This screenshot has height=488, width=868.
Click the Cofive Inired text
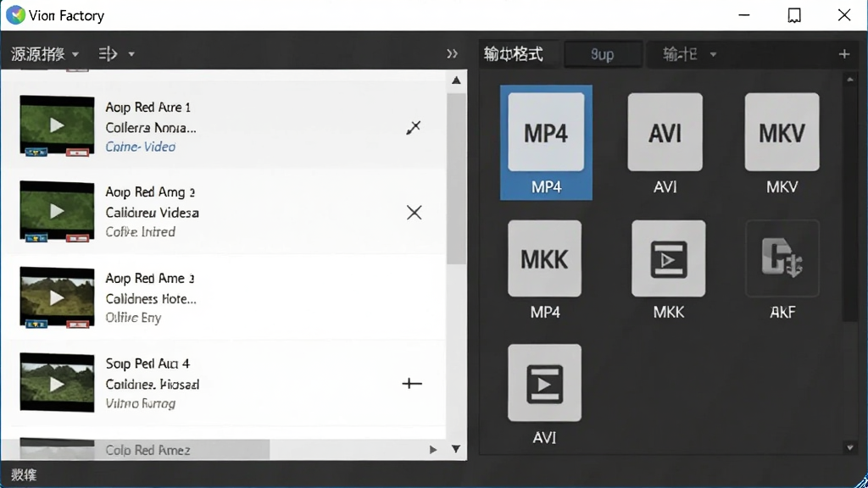tap(140, 232)
